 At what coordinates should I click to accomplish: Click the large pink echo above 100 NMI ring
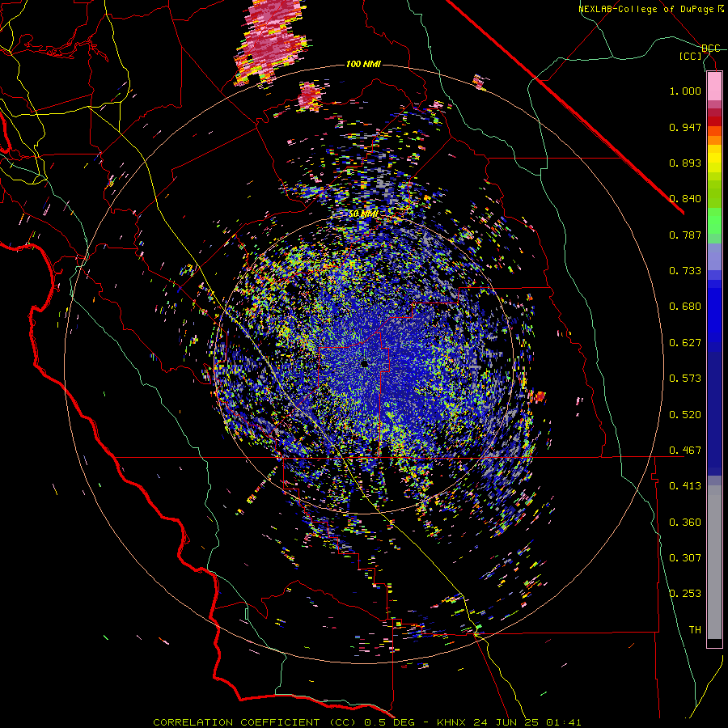point(272,41)
